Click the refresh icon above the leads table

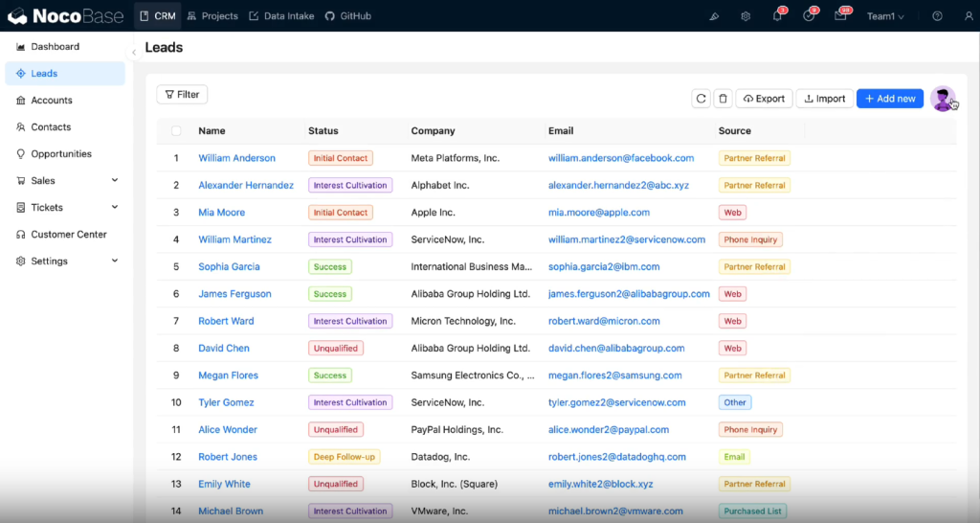point(701,99)
